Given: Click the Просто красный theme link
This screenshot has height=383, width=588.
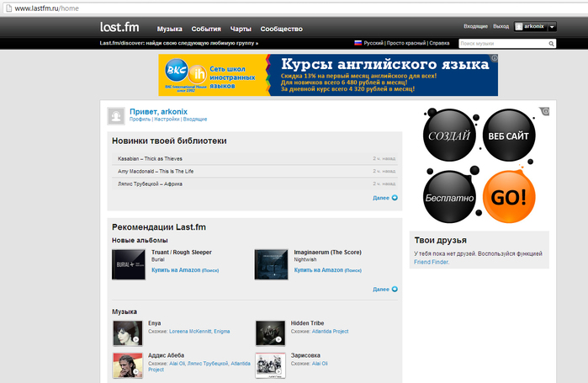Looking at the screenshot, I should point(406,43).
